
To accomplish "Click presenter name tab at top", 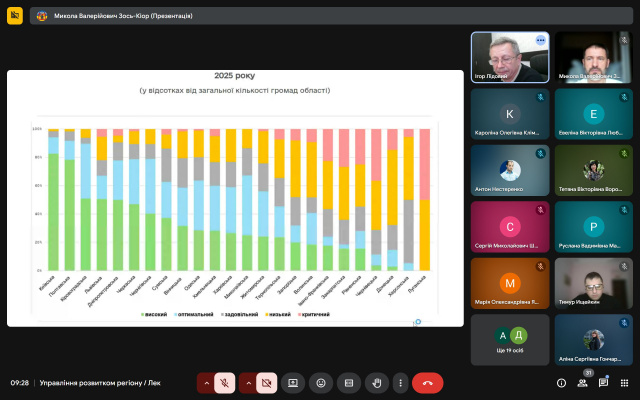I will coord(130,16).
